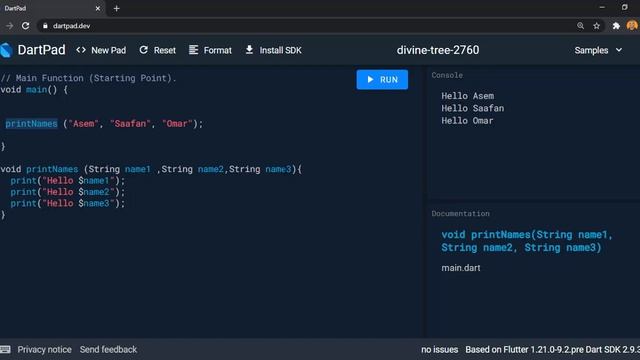Select the Console panel header
The height and width of the screenshot is (360, 640).
(447, 75)
